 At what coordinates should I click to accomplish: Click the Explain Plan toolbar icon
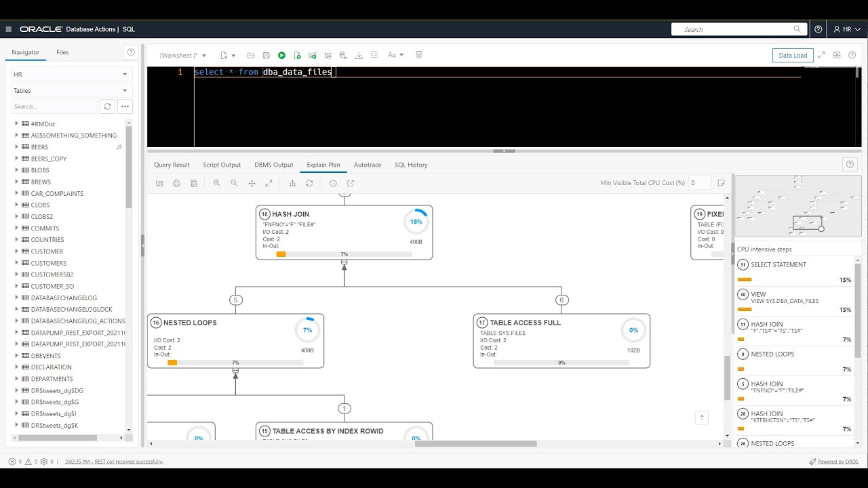[x=313, y=55]
